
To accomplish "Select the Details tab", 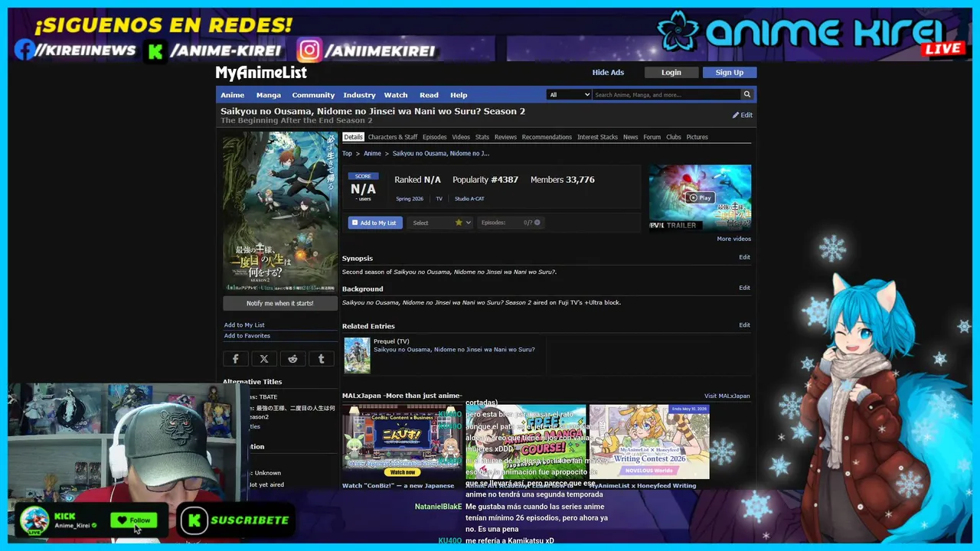I will pyautogui.click(x=353, y=137).
